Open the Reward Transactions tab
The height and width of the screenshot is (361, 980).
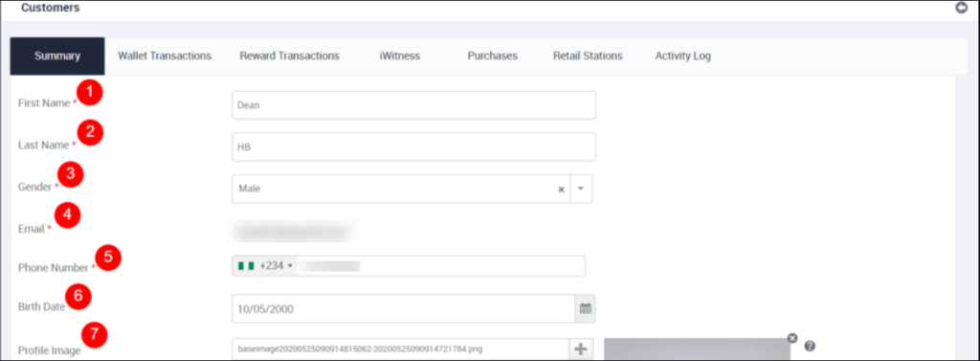click(x=289, y=56)
